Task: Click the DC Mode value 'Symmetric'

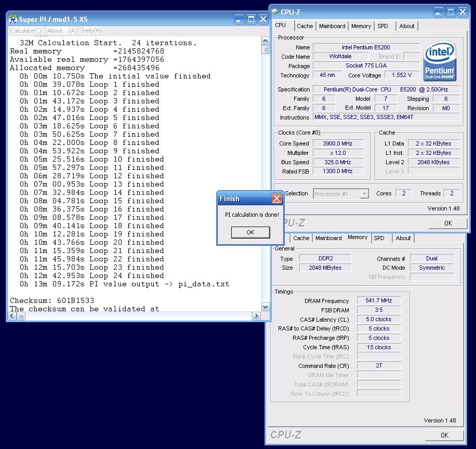Action: click(x=432, y=268)
